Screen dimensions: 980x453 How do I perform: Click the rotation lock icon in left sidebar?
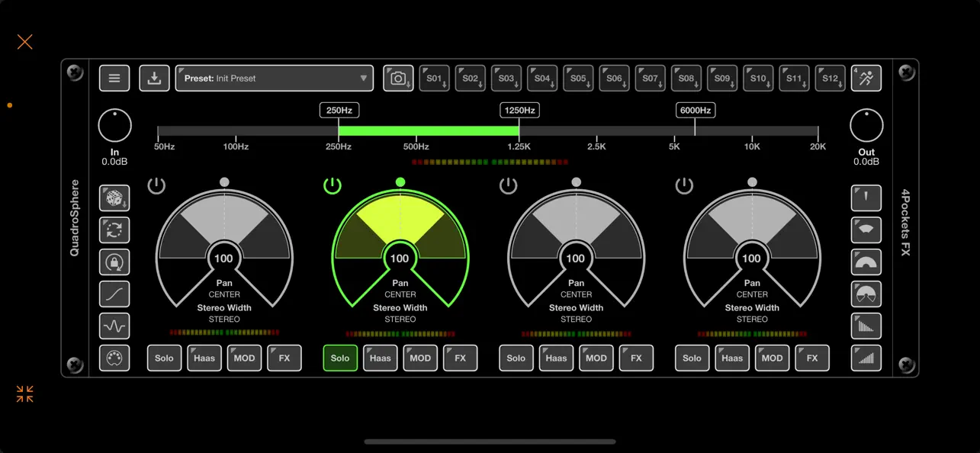point(114,262)
